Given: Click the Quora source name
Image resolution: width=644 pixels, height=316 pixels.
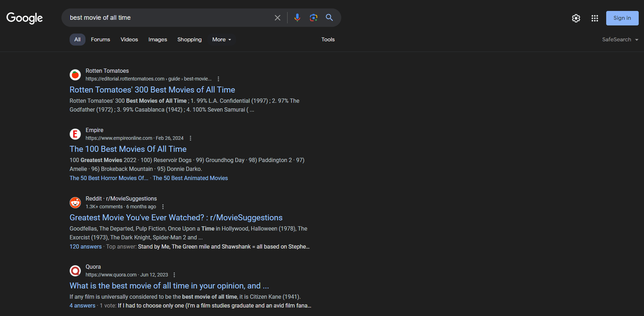Looking at the screenshot, I should (x=93, y=267).
